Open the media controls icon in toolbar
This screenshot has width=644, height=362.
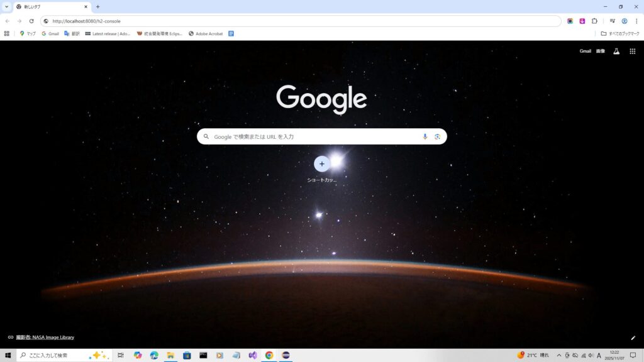pyautogui.click(x=612, y=21)
